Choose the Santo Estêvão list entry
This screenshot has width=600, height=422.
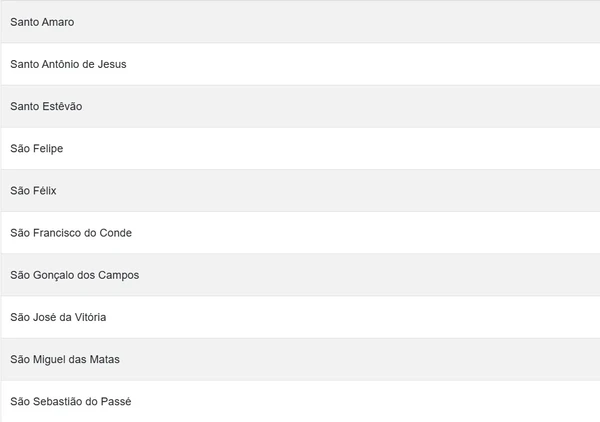[x=300, y=106]
